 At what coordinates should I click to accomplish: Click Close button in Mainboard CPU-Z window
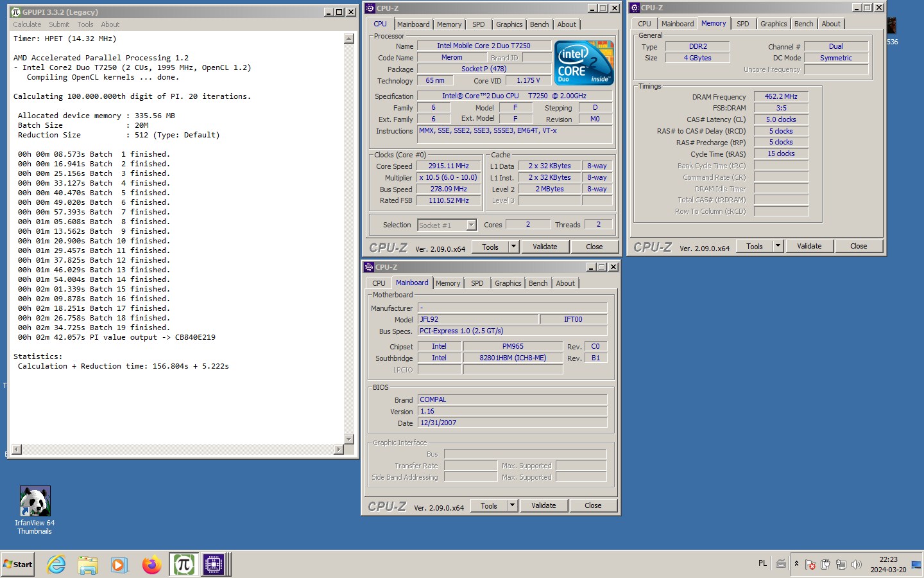[x=593, y=505]
